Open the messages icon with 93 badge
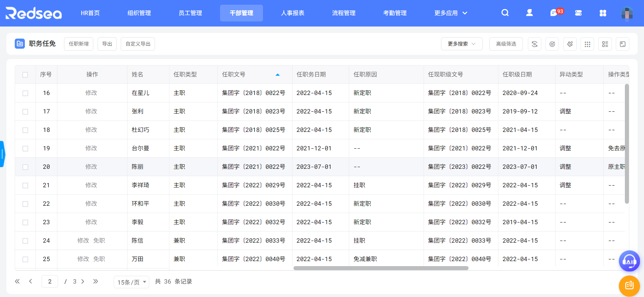The height and width of the screenshot is (297, 644). (x=554, y=13)
